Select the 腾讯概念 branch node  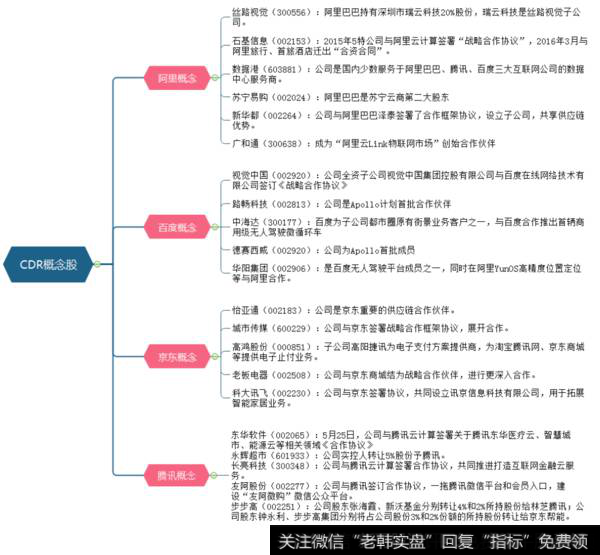click(x=171, y=474)
